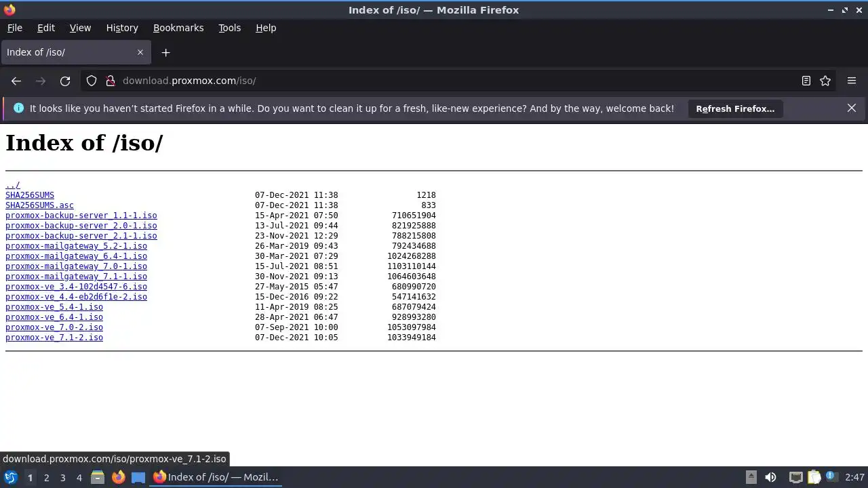Click the date 27-May-2015 05:47

click(296, 287)
